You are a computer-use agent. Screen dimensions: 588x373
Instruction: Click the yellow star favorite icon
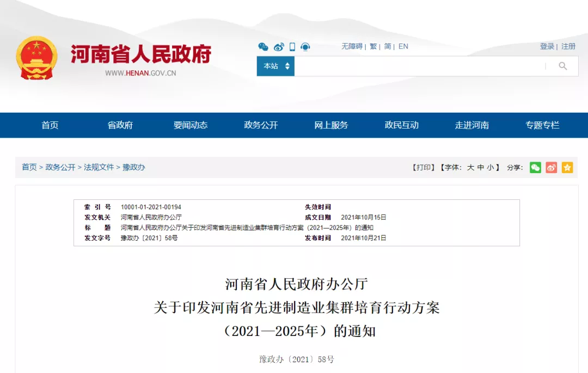pos(567,167)
